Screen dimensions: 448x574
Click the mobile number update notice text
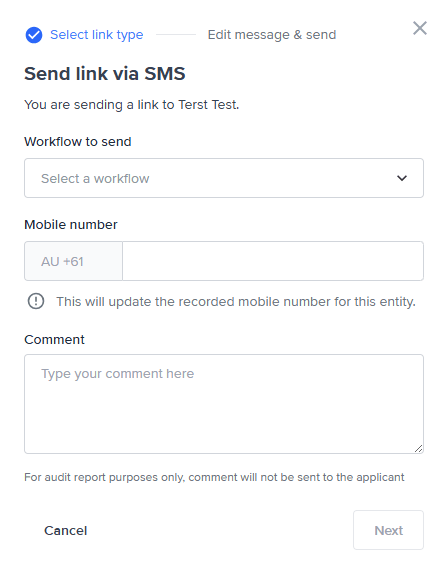(236, 302)
